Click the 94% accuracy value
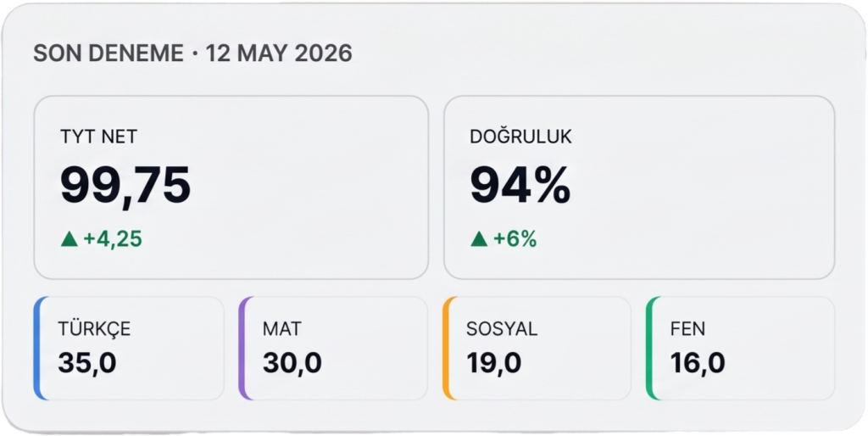This screenshot has width=868, height=436. click(x=520, y=186)
